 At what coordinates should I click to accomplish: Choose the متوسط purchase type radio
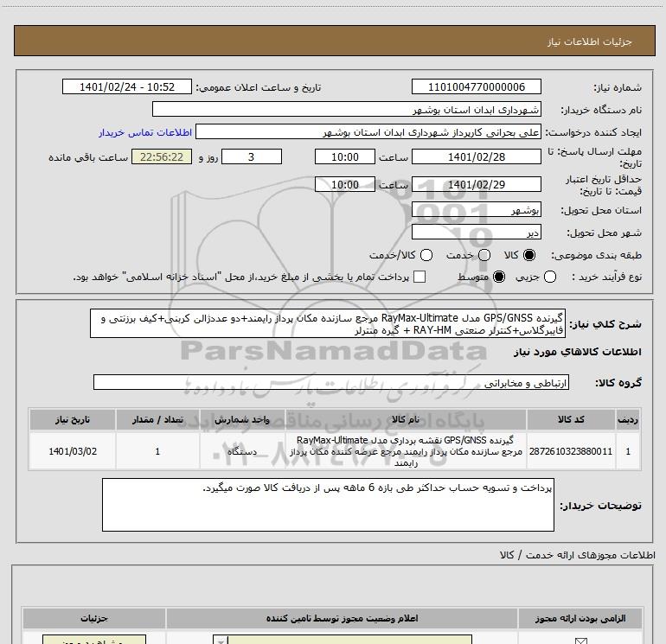click(x=499, y=277)
